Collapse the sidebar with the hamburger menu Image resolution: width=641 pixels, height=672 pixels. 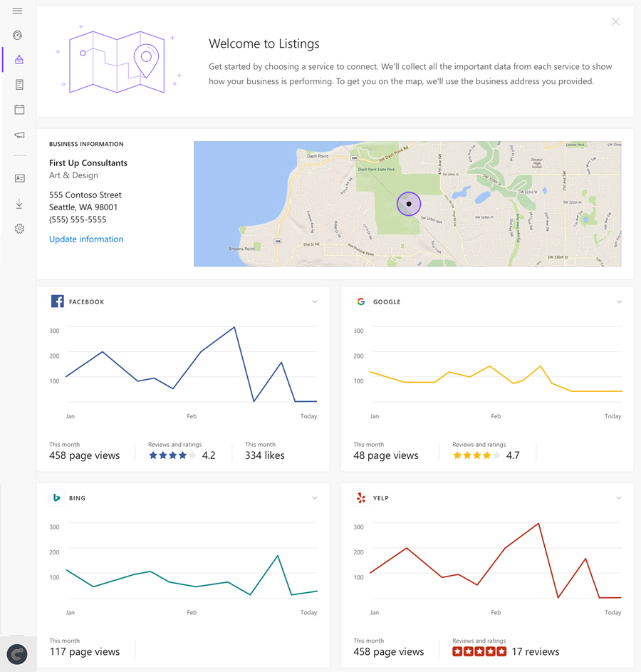pyautogui.click(x=17, y=11)
